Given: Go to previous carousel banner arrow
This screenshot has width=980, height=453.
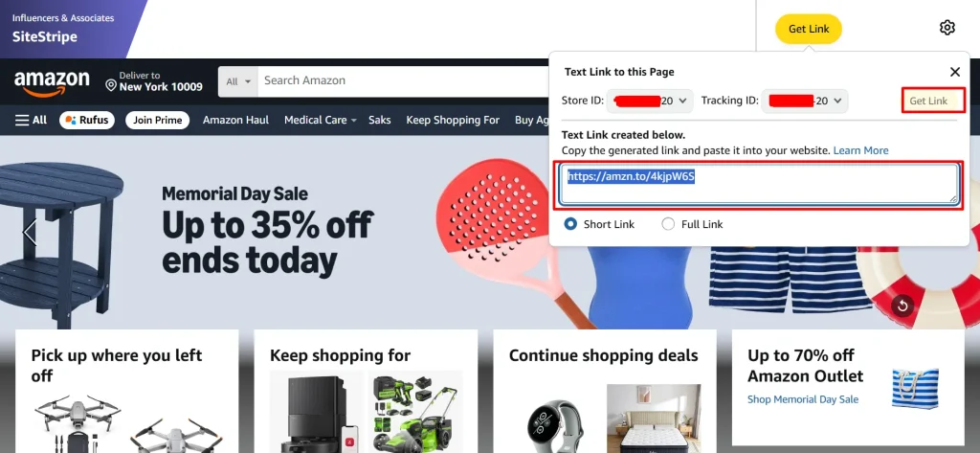Looking at the screenshot, I should [x=30, y=232].
